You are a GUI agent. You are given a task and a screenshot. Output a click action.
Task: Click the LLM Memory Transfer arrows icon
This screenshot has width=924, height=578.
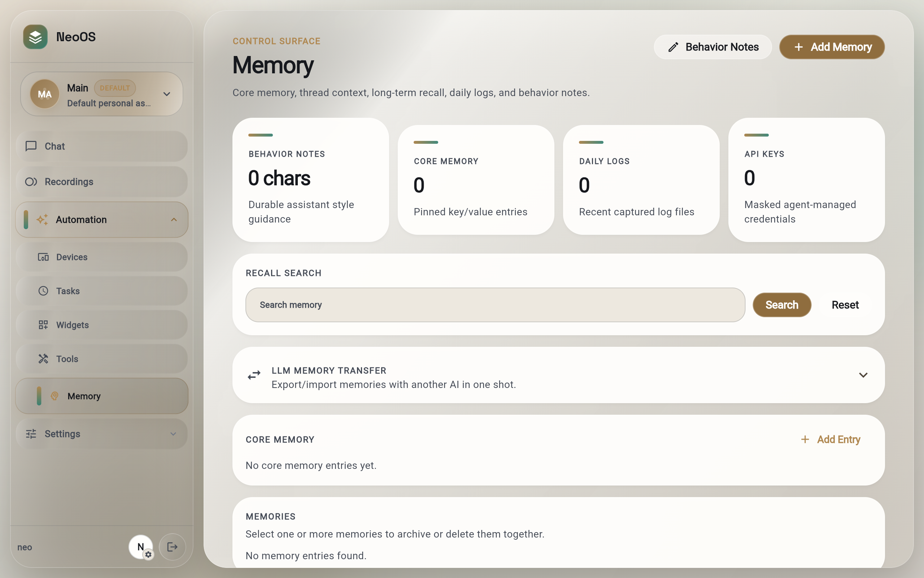[254, 375]
